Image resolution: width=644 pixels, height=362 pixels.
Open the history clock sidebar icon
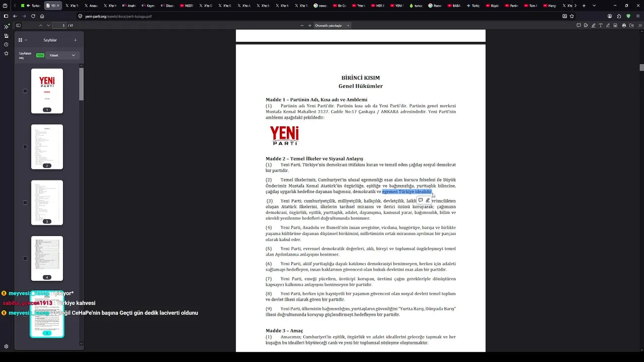click(x=6, y=44)
